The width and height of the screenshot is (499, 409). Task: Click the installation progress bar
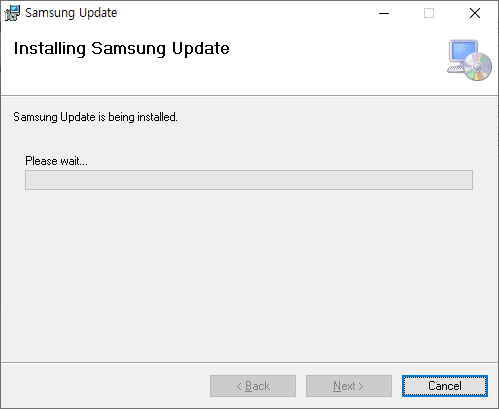(249, 180)
